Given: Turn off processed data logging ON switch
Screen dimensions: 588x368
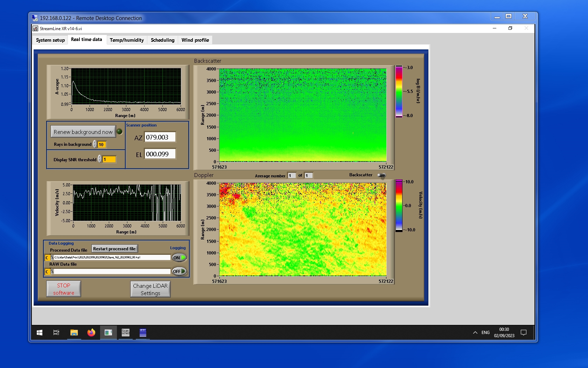Looking at the screenshot, I should [179, 258].
